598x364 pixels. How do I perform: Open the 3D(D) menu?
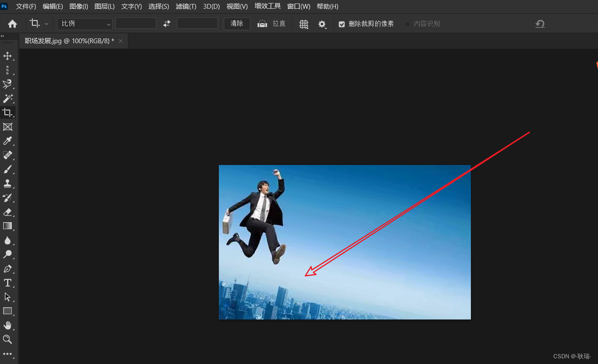[x=211, y=7]
